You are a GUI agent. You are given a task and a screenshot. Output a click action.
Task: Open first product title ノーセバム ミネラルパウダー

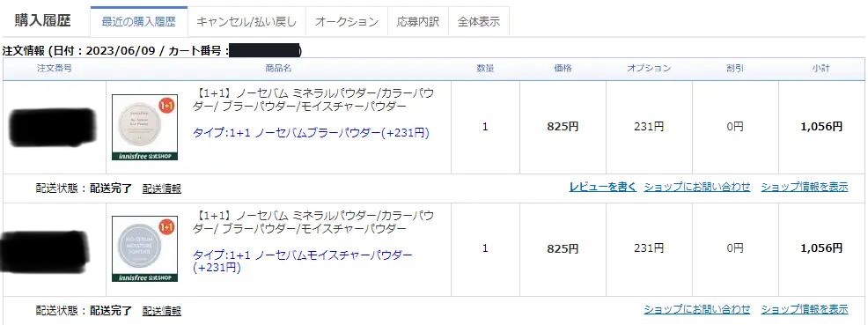pyautogui.click(x=315, y=100)
